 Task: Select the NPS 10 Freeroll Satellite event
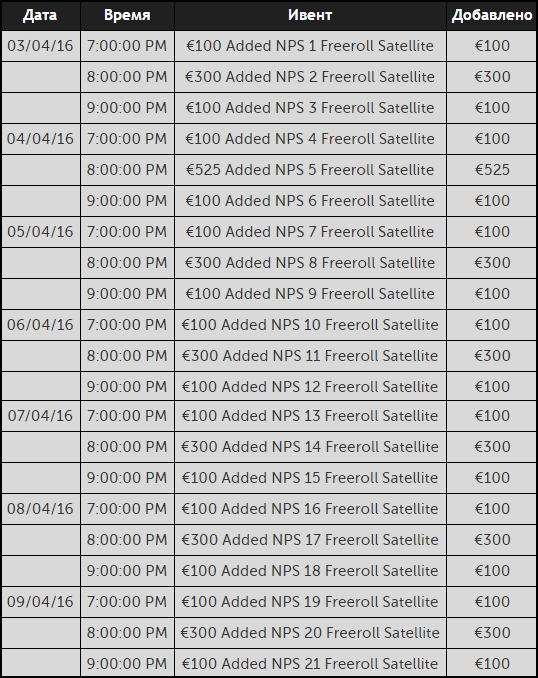pos(310,325)
